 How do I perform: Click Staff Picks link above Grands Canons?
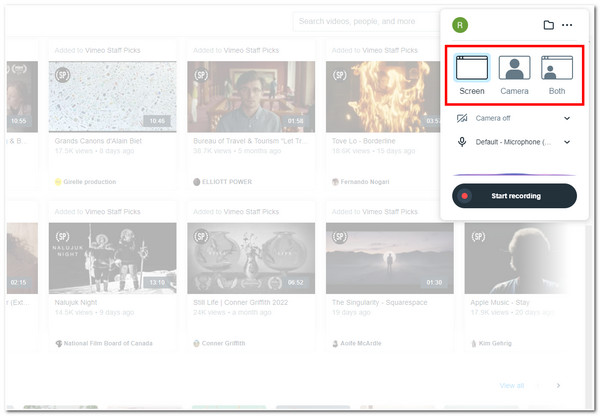(112, 50)
